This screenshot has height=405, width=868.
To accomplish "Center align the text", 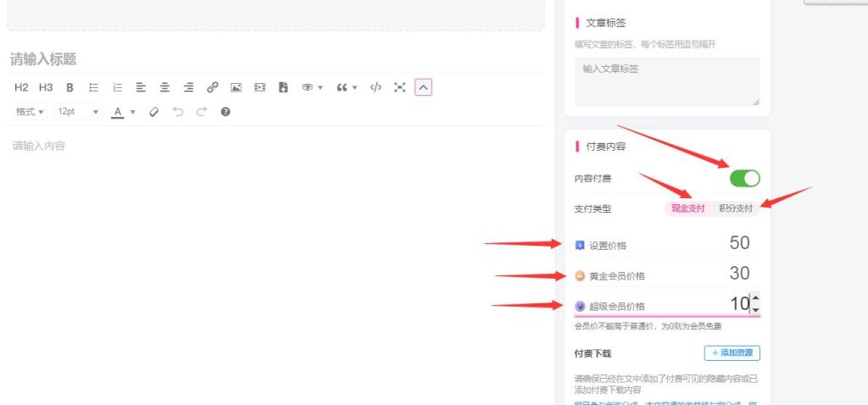I will tap(165, 87).
